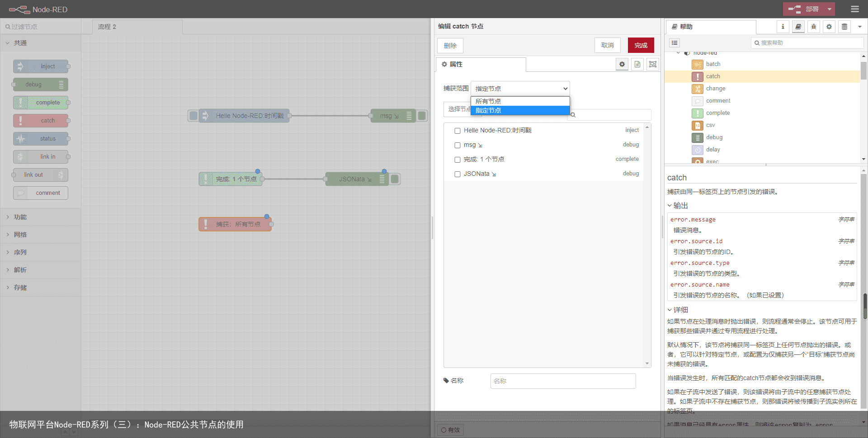Select change in the help tree

(x=762, y=89)
